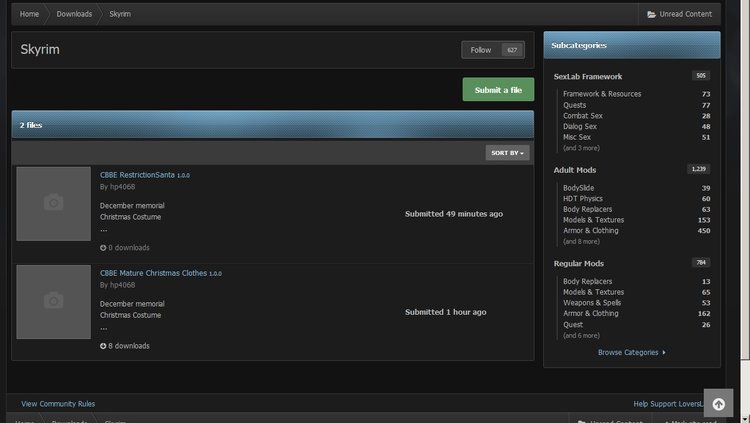This screenshot has width=750, height=423.
Task: Click the Help Support link in footer
Action: point(668,404)
